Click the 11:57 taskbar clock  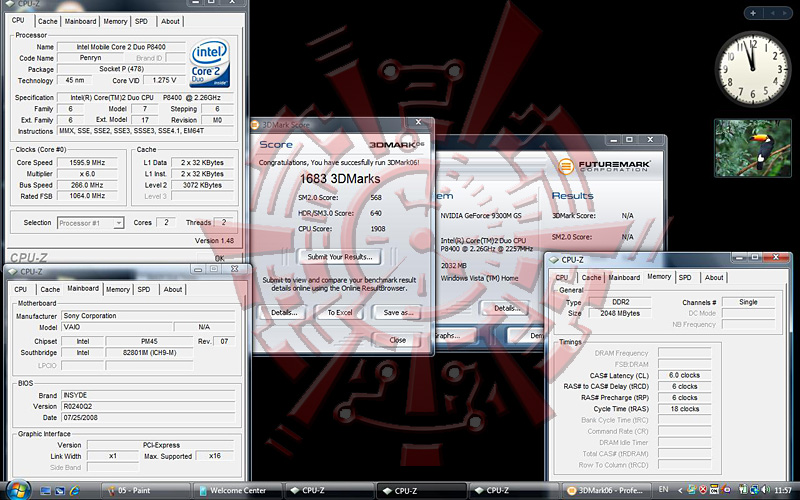pyautogui.click(x=783, y=490)
